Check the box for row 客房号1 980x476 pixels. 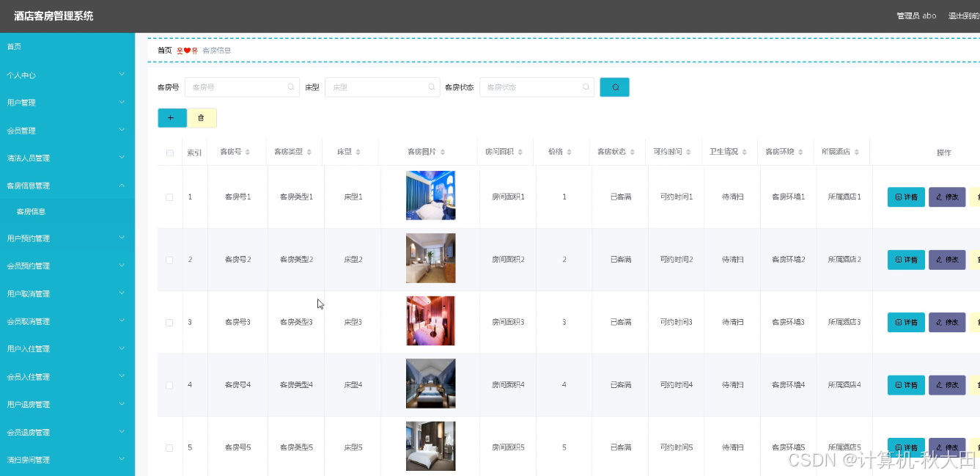pyautogui.click(x=169, y=197)
